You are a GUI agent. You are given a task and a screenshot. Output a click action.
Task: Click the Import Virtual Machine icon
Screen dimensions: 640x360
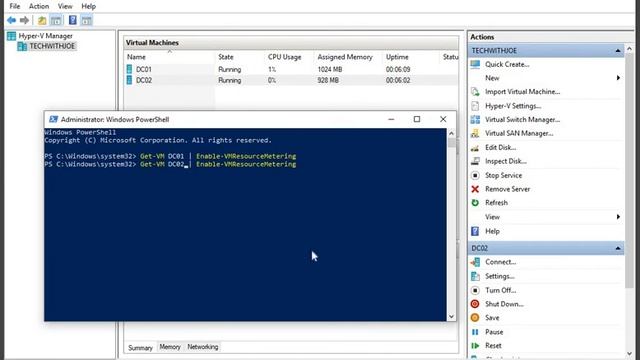pos(475,92)
